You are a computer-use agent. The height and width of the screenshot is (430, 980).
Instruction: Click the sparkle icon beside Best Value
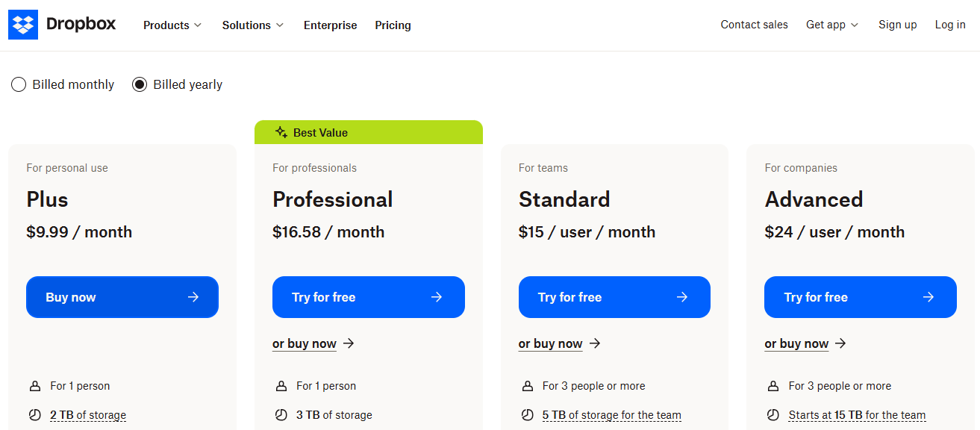pyautogui.click(x=281, y=132)
